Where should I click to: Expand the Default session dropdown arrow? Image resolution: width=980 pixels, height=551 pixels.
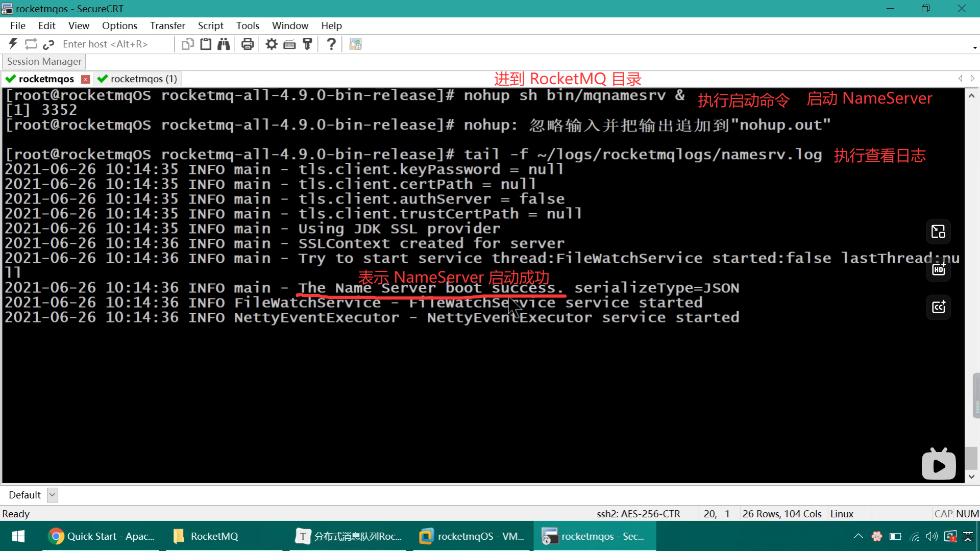coord(52,495)
